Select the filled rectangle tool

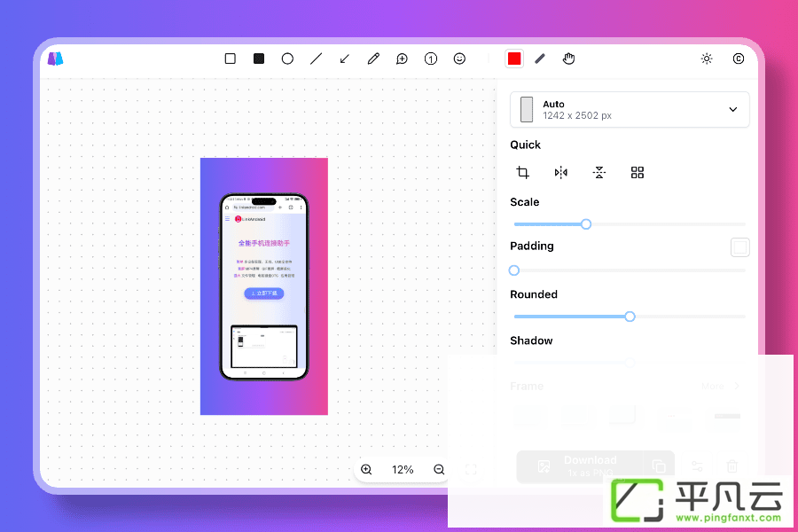point(259,59)
